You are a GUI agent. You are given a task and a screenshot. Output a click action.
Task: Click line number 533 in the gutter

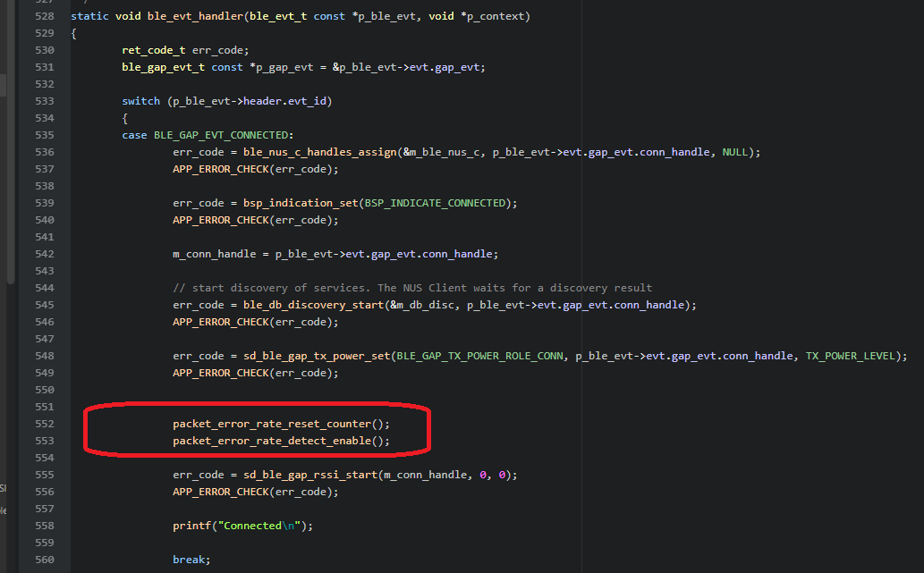click(x=44, y=101)
